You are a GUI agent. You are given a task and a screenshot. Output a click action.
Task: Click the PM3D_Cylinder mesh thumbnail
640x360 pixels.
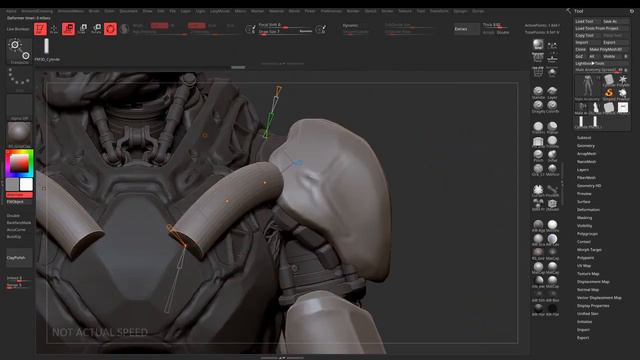(x=47, y=49)
